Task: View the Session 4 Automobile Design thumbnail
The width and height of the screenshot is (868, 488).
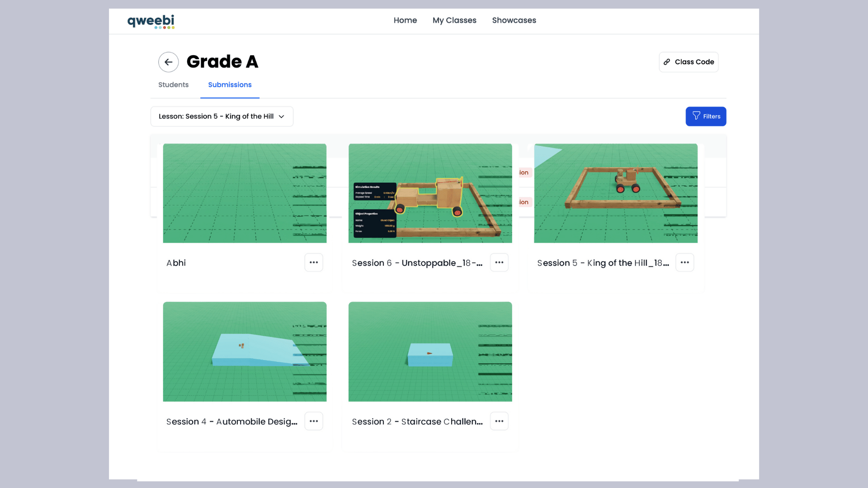Action: click(x=245, y=352)
